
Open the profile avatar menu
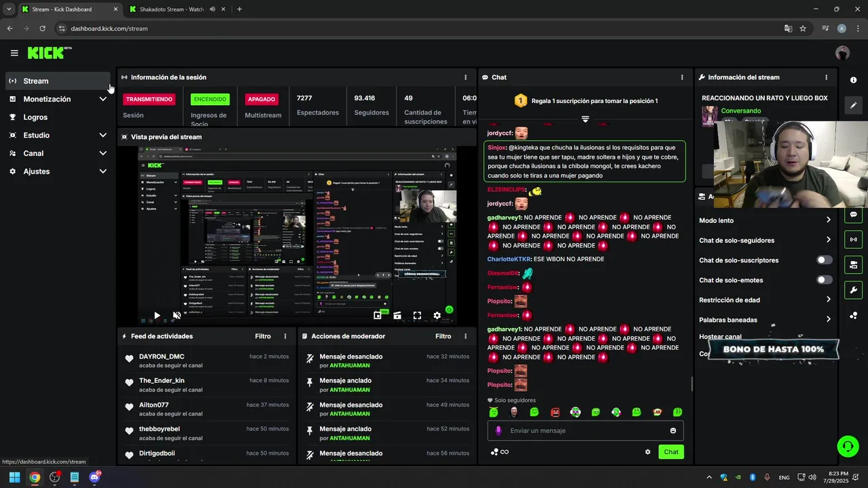(x=842, y=53)
